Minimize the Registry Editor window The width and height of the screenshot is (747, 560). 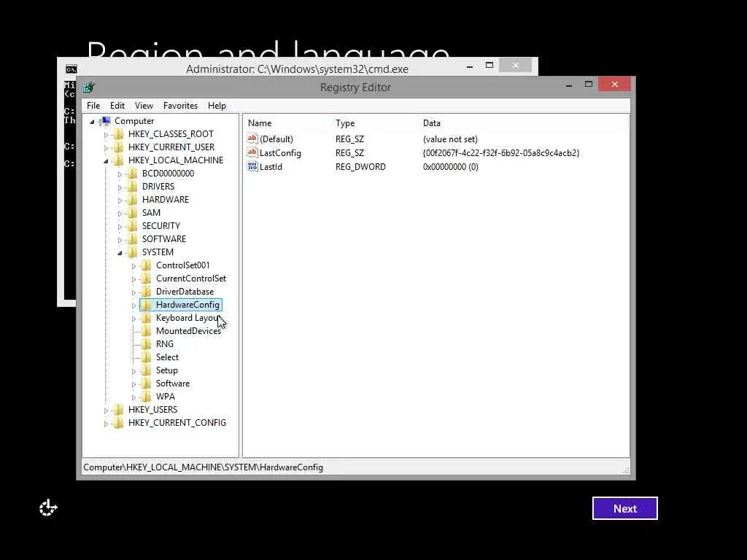pos(569,85)
